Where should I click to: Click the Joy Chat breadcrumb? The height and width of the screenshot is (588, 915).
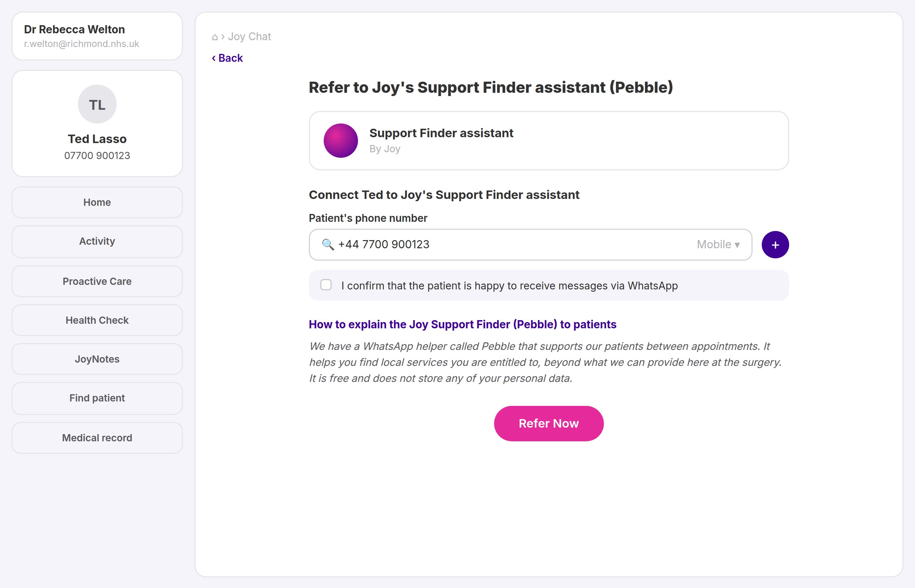tap(249, 37)
